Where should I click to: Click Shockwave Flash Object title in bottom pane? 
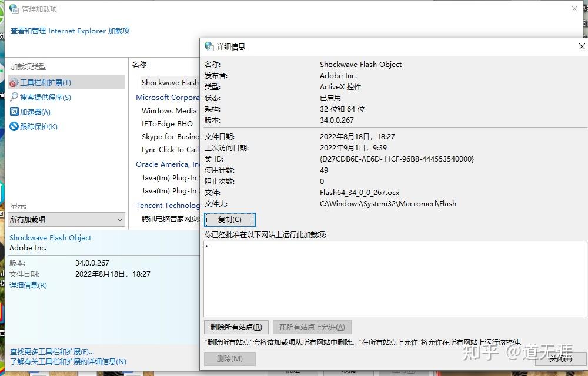(x=50, y=238)
